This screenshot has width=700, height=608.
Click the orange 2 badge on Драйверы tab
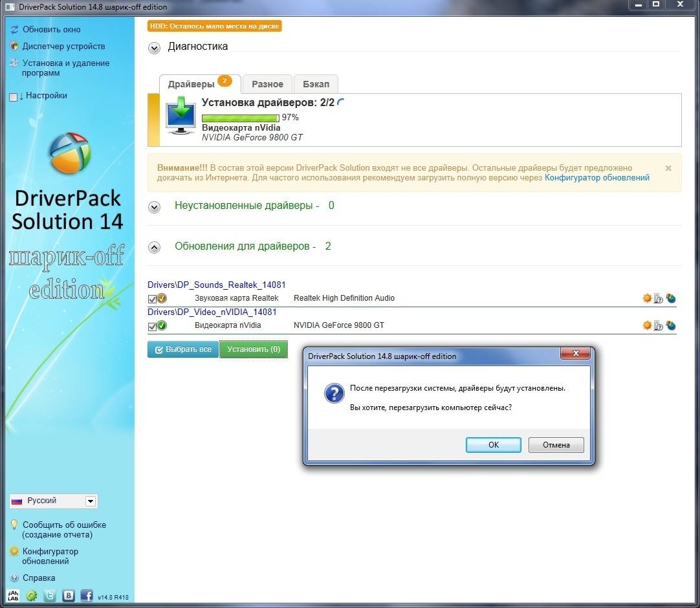point(224,81)
